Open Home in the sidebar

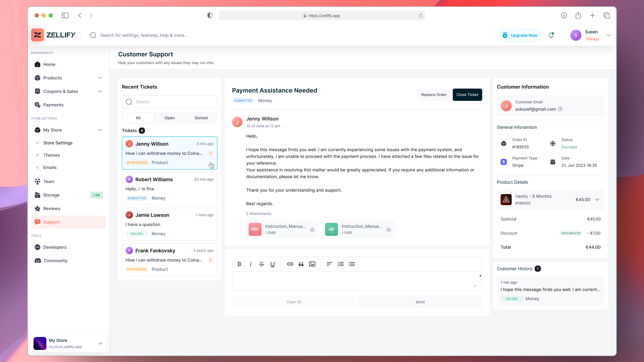[x=68, y=64]
